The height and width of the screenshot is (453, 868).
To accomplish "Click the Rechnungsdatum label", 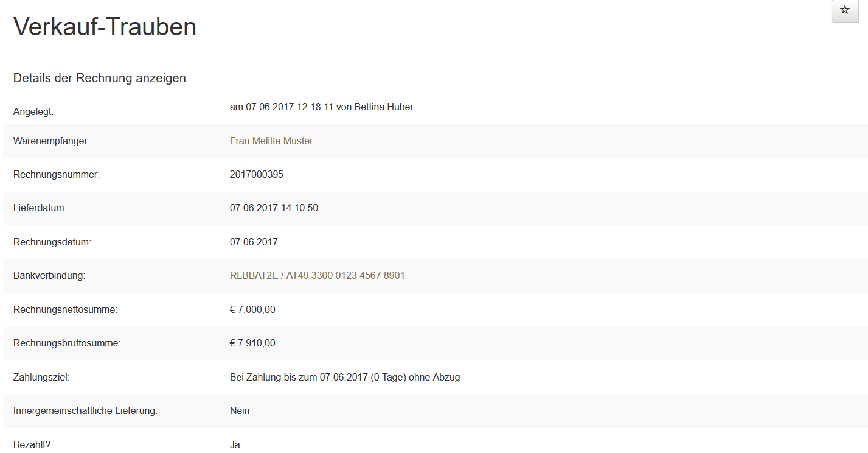I will point(52,242).
